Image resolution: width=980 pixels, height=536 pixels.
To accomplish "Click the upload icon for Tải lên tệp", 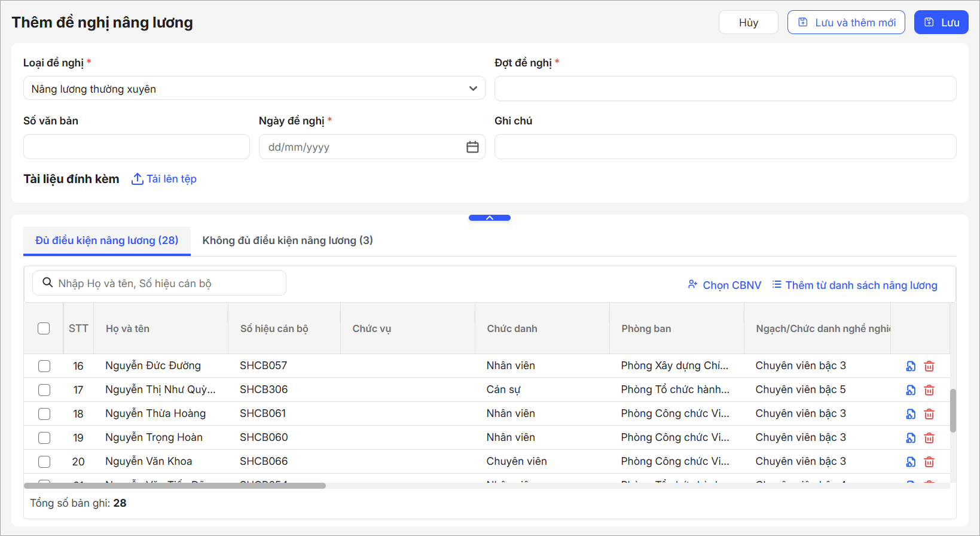I will 137,179.
